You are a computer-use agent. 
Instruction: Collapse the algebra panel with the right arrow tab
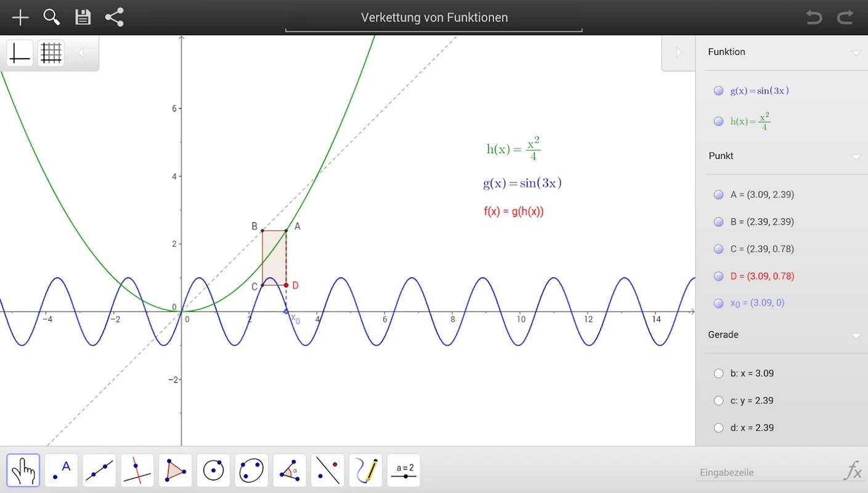pyautogui.click(x=679, y=53)
